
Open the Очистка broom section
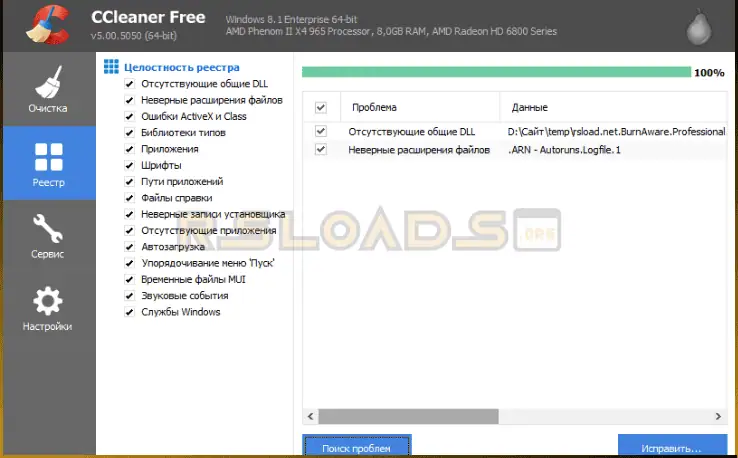click(48, 89)
